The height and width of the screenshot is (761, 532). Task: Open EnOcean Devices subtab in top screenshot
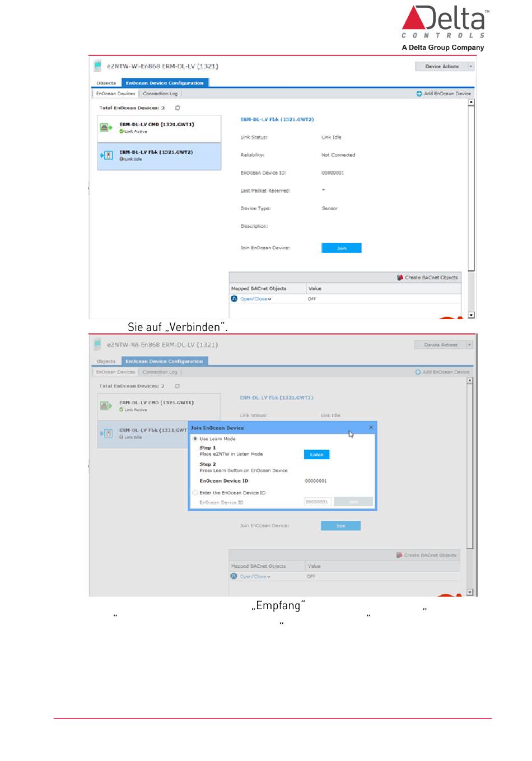point(115,94)
